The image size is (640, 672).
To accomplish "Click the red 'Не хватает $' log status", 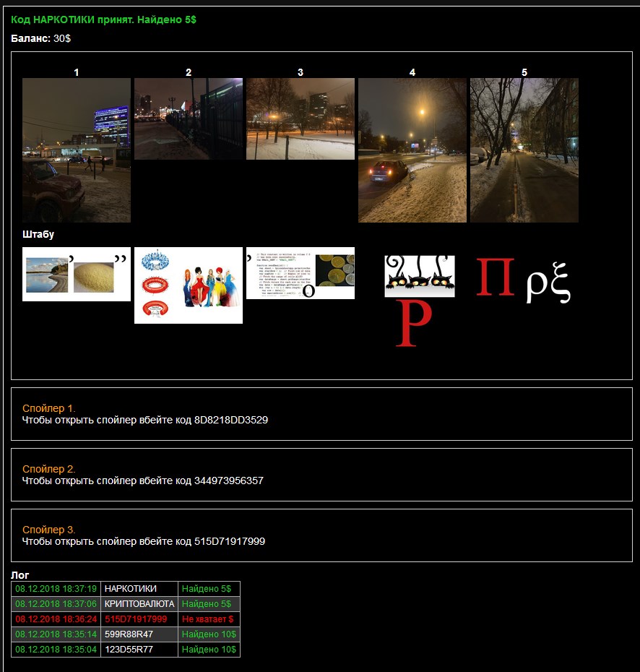I will [208, 619].
